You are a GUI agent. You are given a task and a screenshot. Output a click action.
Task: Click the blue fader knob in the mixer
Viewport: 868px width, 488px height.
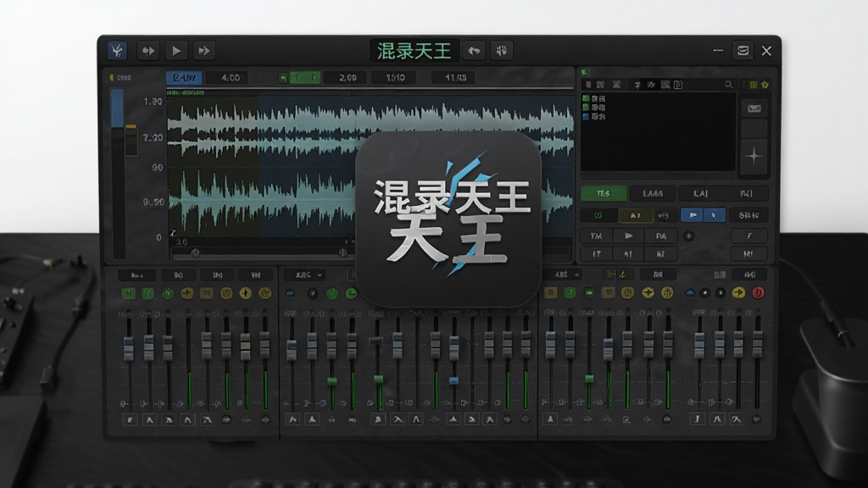click(454, 380)
